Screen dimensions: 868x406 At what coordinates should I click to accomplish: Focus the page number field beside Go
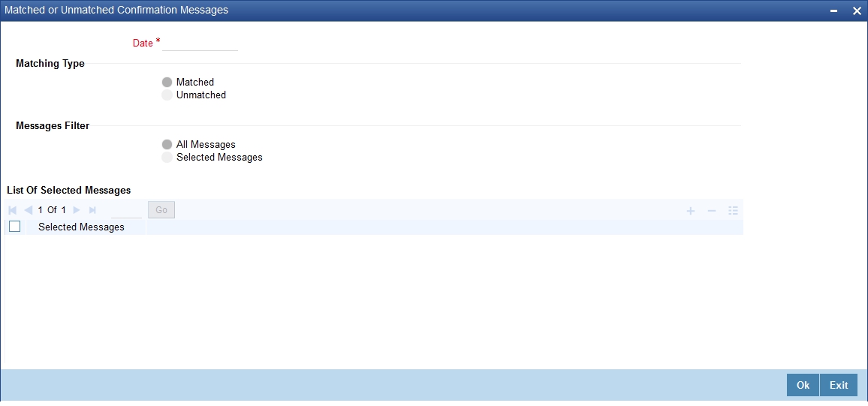[x=126, y=210]
